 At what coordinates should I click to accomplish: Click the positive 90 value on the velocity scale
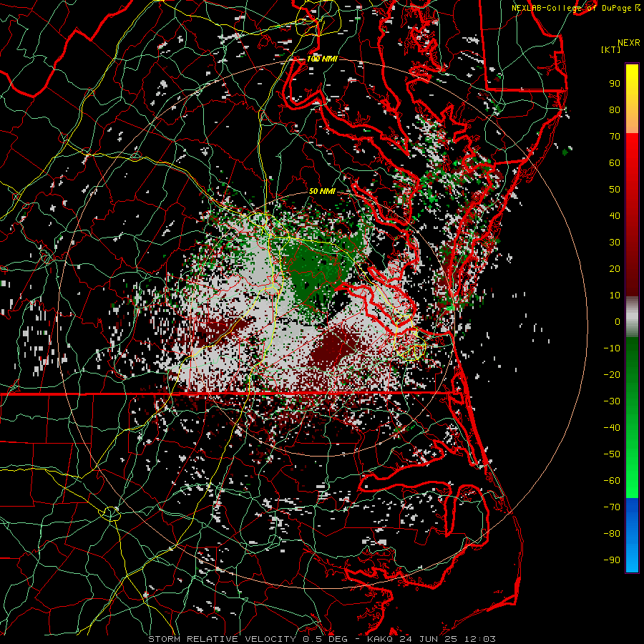[x=615, y=84]
